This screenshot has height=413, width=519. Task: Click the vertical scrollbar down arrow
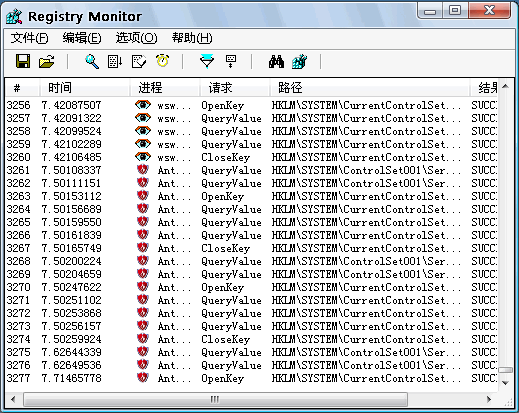tap(505, 383)
